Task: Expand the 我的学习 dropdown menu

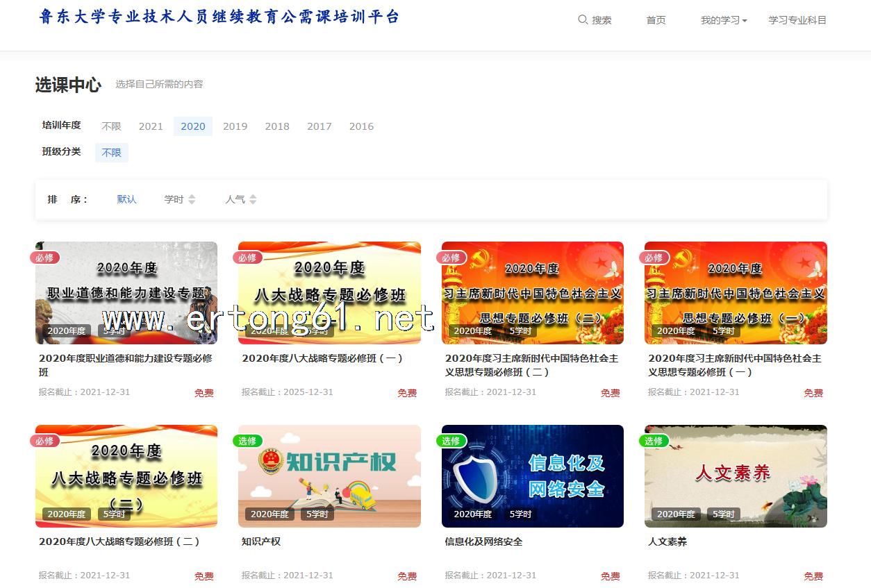Action: click(723, 20)
